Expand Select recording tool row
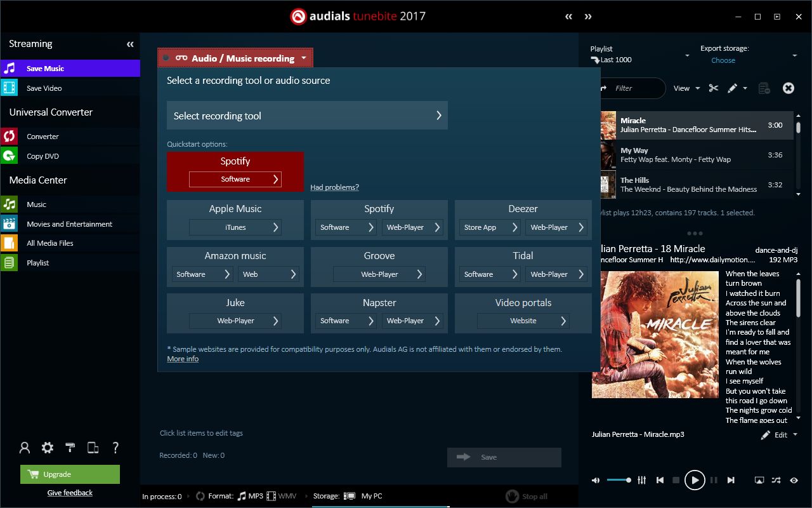 pos(307,116)
